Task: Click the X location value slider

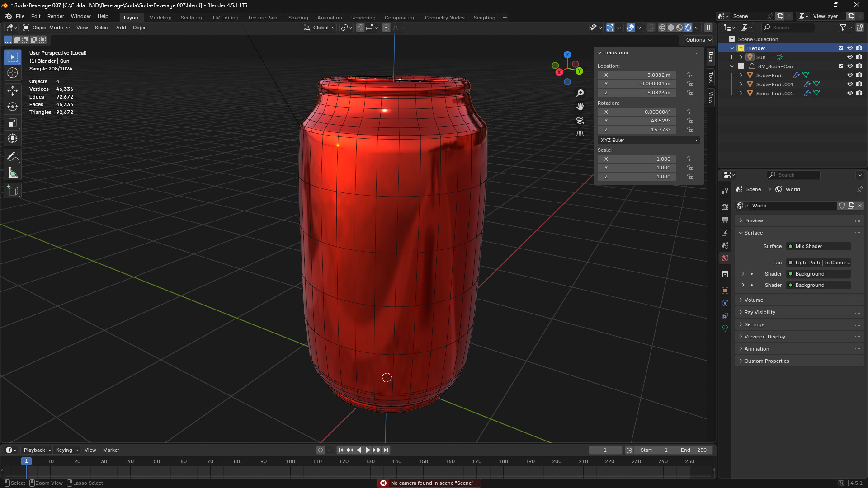Action: tap(637, 75)
